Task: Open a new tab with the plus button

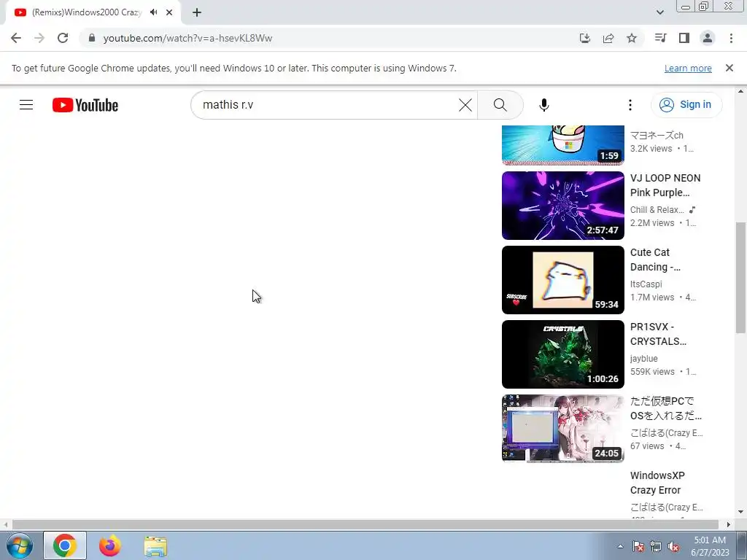Action: click(x=197, y=12)
